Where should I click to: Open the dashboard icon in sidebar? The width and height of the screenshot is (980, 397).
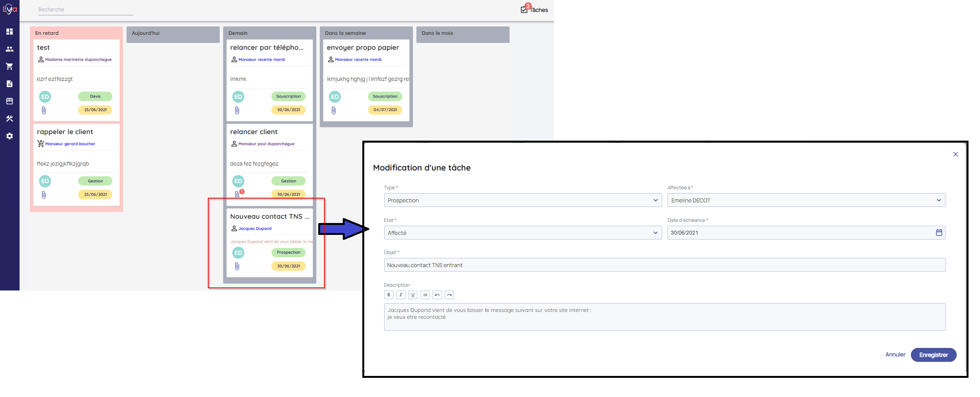coord(10,31)
